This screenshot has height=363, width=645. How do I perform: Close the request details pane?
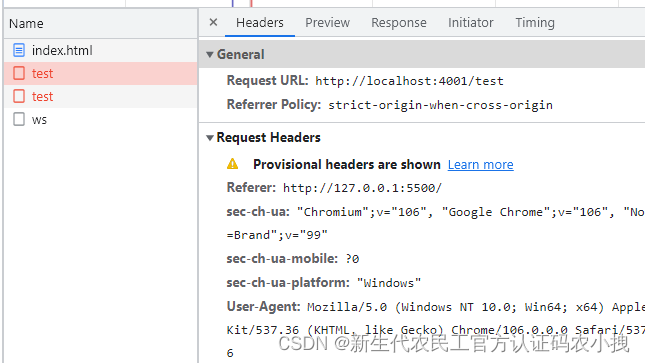click(x=213, y=22)
